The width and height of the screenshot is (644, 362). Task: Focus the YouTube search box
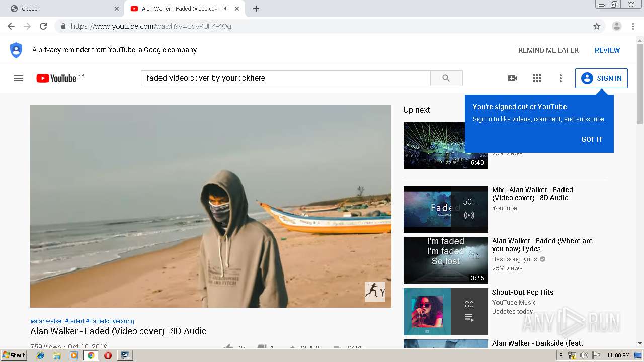pos(286,78)
